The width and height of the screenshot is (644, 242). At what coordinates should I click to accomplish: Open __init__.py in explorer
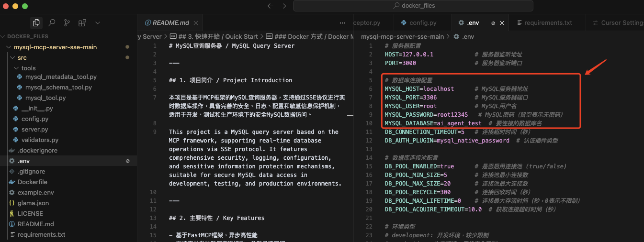(37, 108)
